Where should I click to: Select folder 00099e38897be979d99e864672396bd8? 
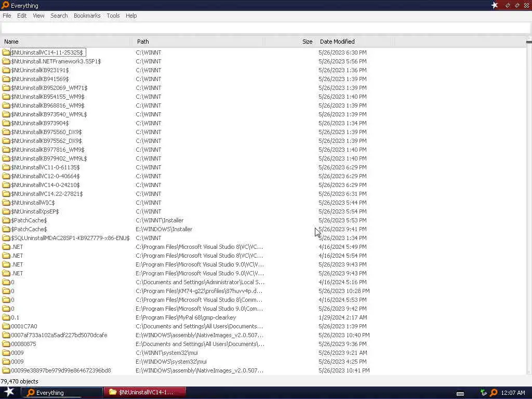point(61,370)
